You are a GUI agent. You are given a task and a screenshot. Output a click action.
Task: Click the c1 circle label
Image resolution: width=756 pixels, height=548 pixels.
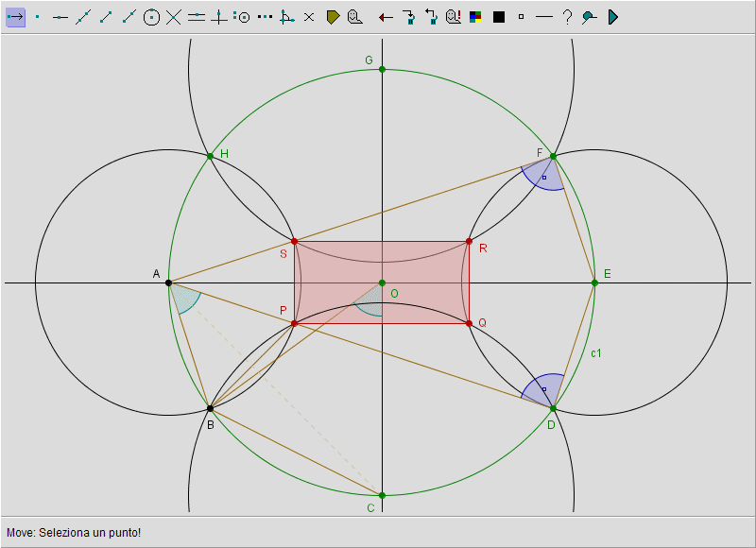click(596, 353)
